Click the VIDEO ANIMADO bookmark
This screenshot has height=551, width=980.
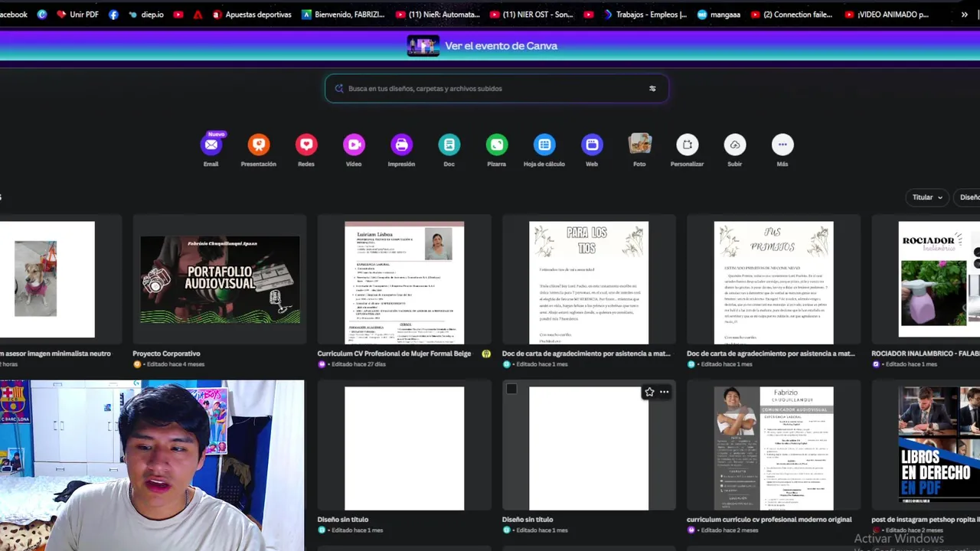tap(886, 15)
